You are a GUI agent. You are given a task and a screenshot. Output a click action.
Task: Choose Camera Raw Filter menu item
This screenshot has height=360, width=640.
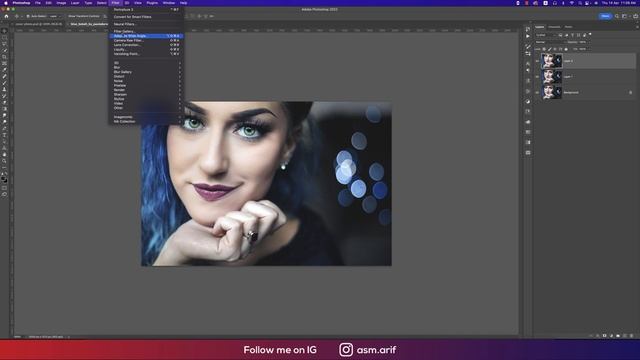coord(147,40)
